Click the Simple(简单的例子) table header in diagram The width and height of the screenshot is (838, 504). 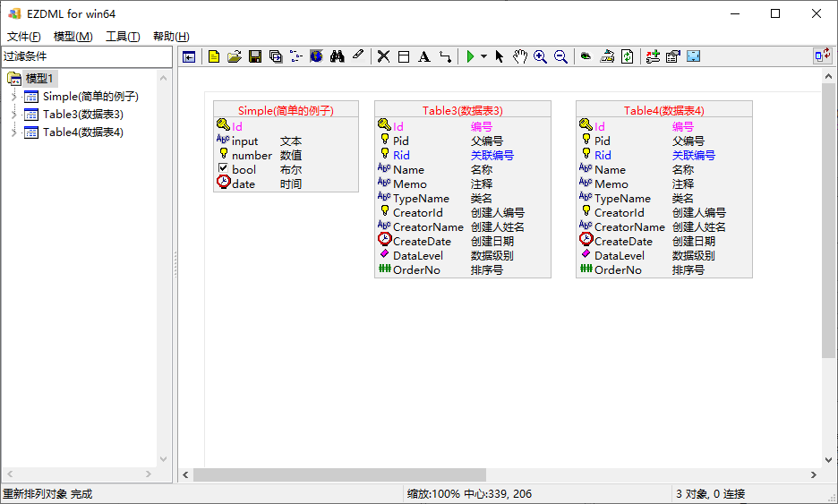point(286,111)
